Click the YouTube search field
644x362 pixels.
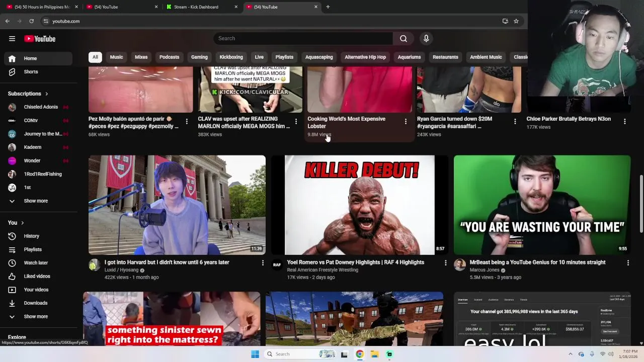click(303, 38)
